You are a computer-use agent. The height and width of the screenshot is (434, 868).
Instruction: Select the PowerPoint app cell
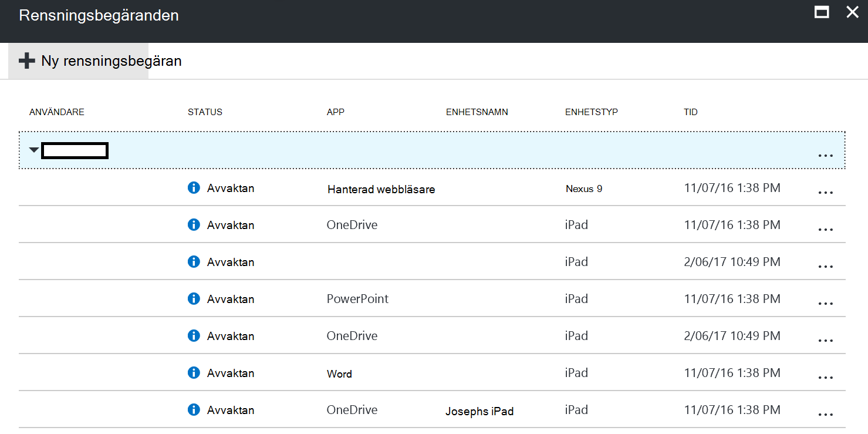click(x=357, y=298)
